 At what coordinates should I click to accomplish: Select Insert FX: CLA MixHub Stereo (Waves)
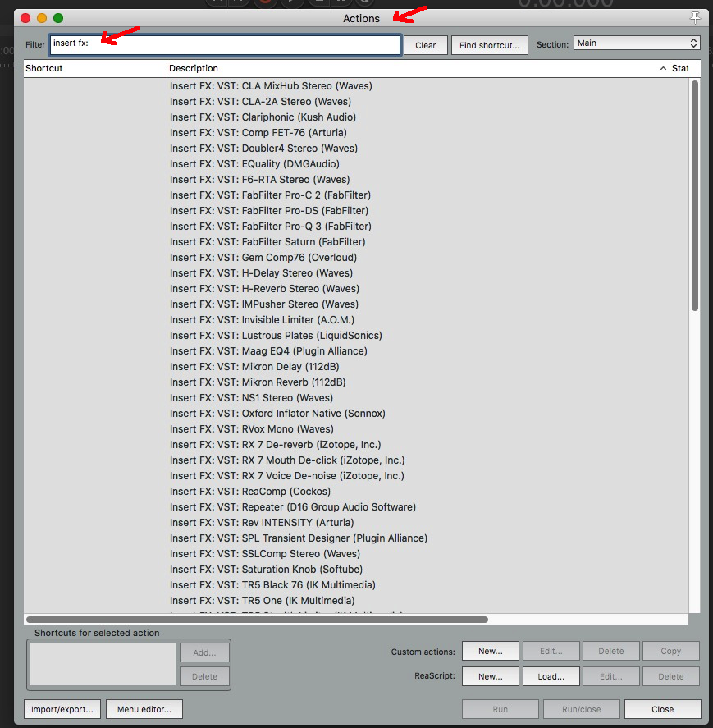pos(271,86)
